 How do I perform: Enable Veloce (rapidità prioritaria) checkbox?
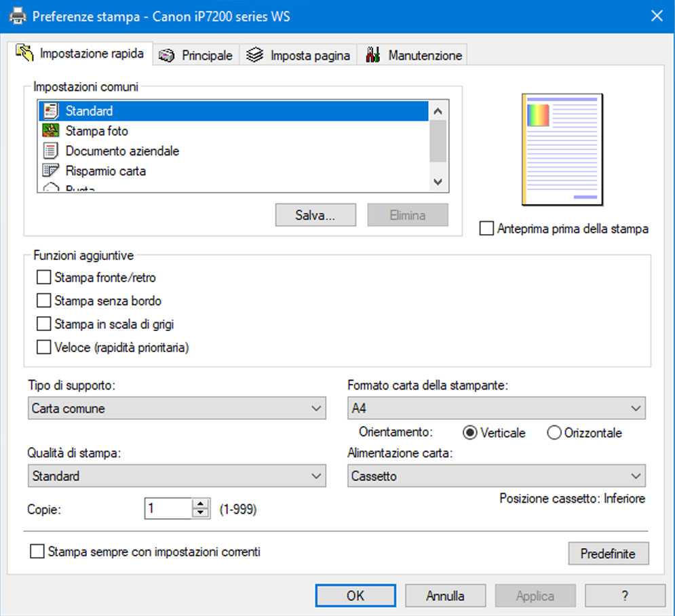[43, 347]
